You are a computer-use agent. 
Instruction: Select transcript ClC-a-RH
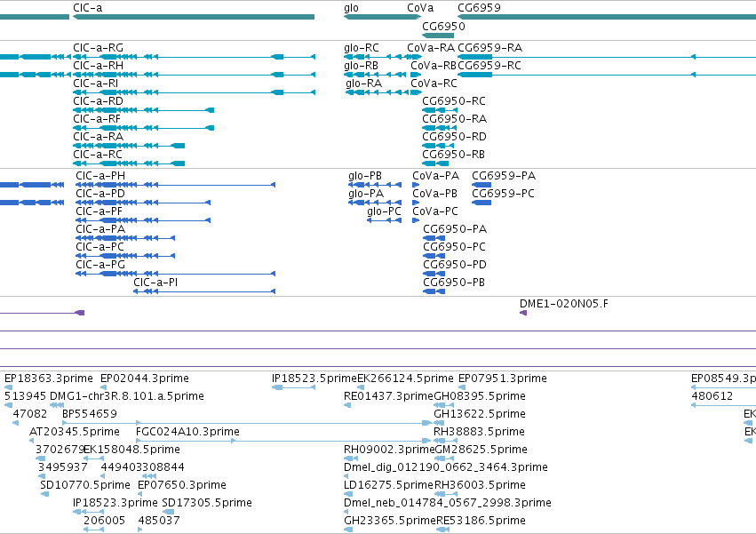99,66
